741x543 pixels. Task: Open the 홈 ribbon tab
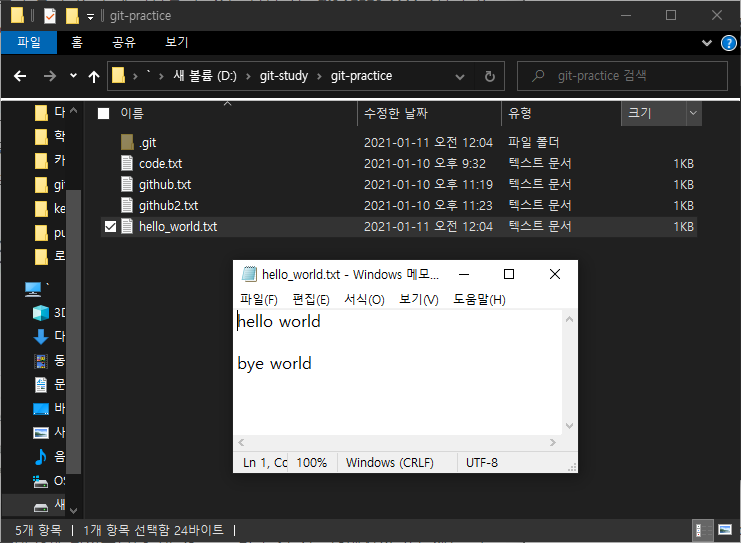77,43
